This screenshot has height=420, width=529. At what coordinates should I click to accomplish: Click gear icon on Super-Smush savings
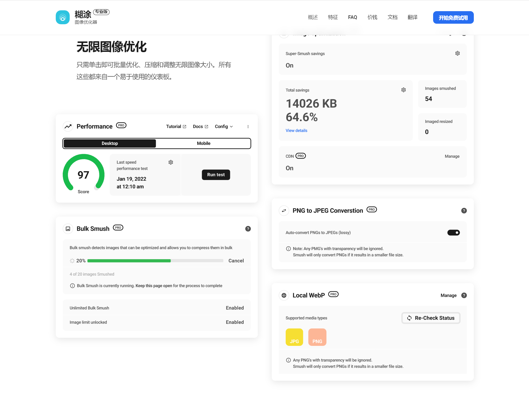(458, 53)
